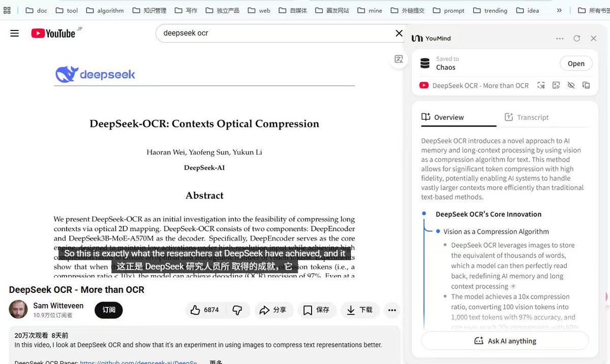
Task: Open the '圈友网站' bookmarks folder
Action: pyautogui.click(x=332, y=10)
